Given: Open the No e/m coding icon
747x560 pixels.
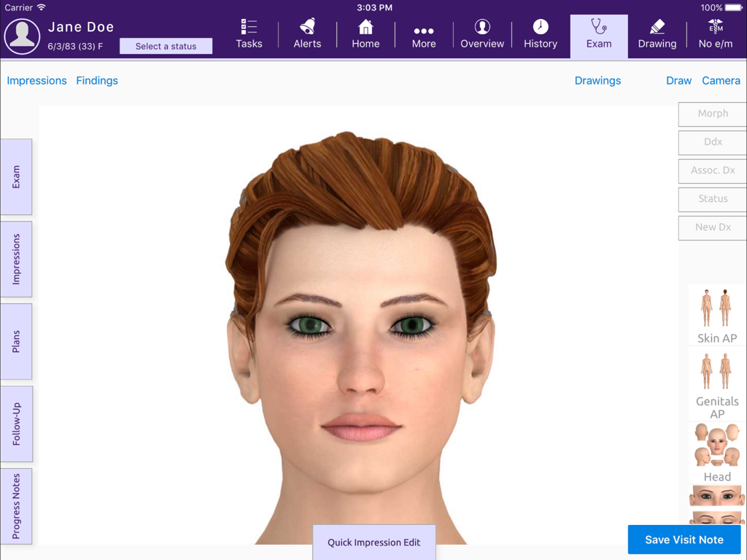Looking at the screenshot, I should coord(714,33).
